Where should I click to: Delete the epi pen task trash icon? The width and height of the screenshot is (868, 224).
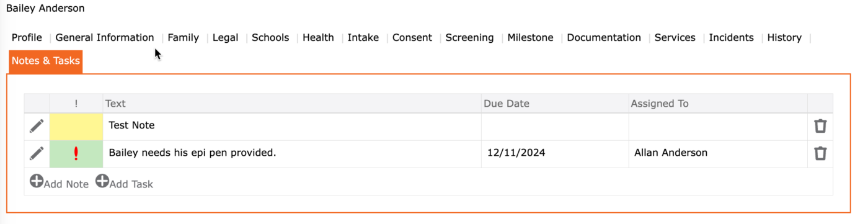pyautogui.click(x=820, y=153)
